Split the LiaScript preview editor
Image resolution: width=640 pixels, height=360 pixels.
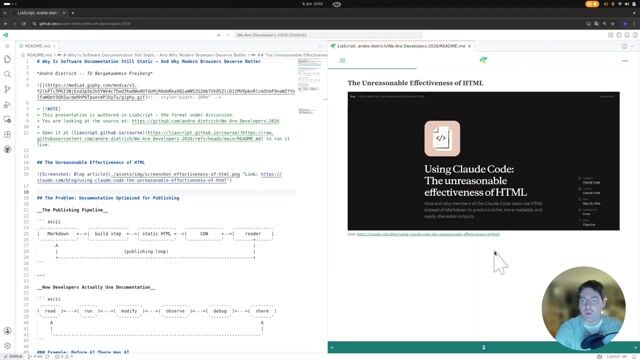624,46
